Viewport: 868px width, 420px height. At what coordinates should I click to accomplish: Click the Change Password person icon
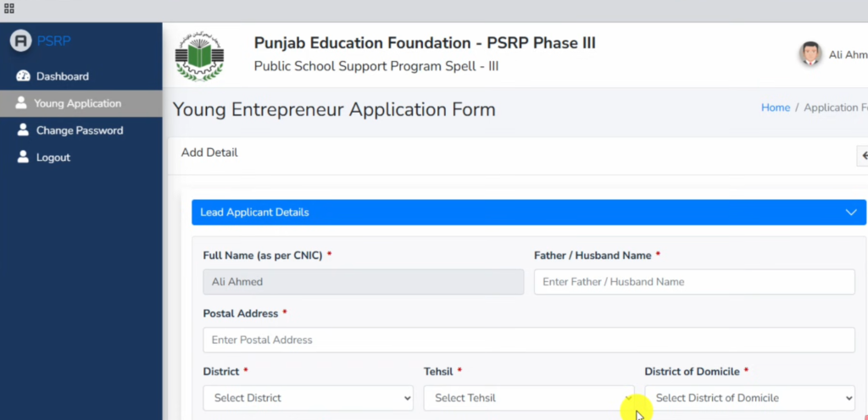point(23,130)
